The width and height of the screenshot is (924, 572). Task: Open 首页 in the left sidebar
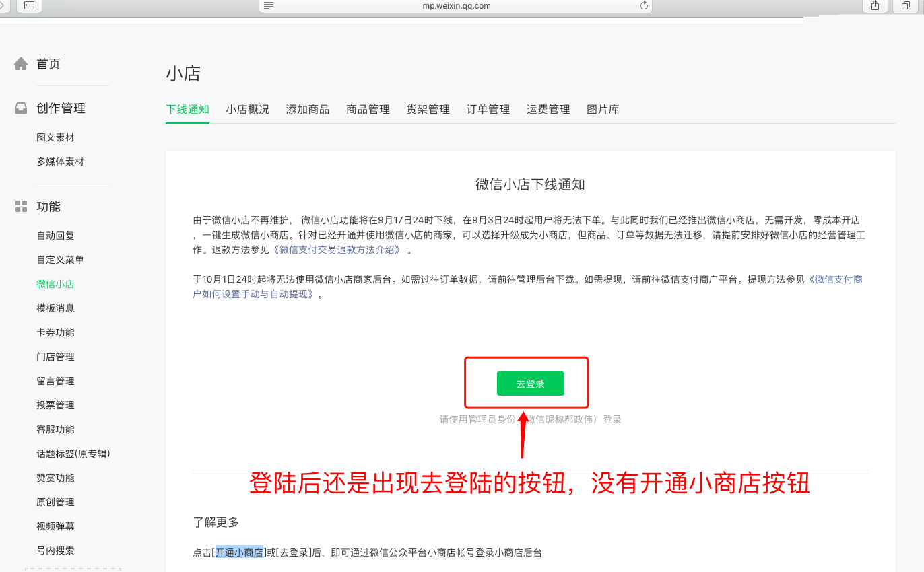coord(48,64)
